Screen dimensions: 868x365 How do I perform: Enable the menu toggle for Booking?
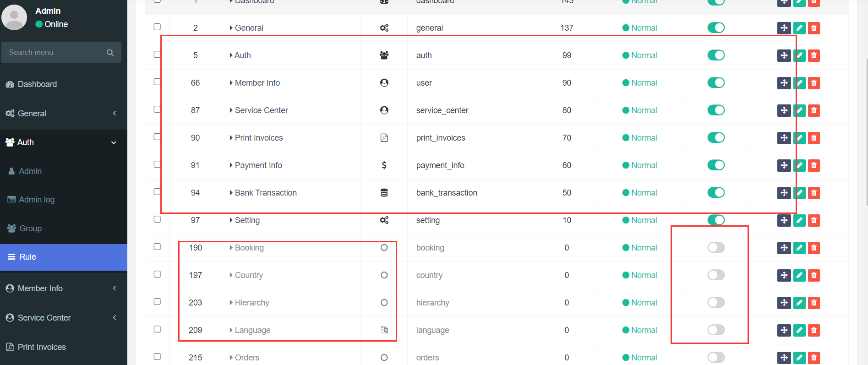(x=716, y=248)
